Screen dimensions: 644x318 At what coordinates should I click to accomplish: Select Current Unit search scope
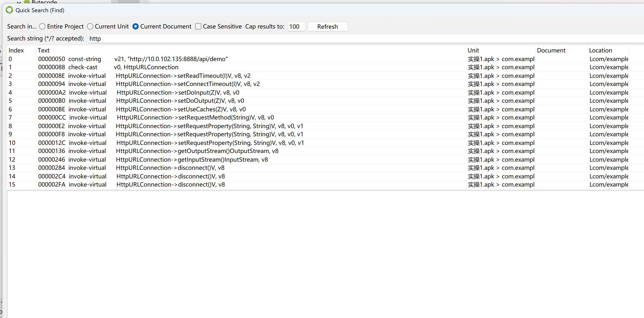90,27
